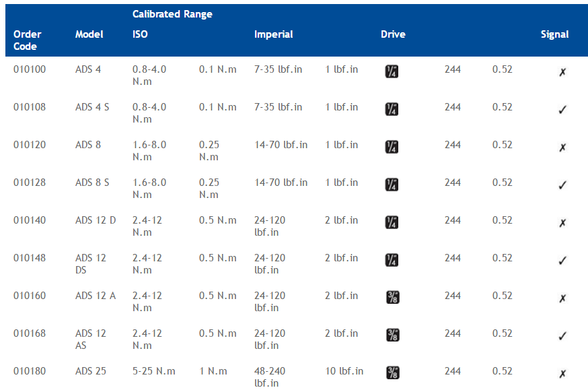Screen dimensions: 588x390
Task: Click the Signal column header
Action: pyautogui.click(x=554, y=34)
